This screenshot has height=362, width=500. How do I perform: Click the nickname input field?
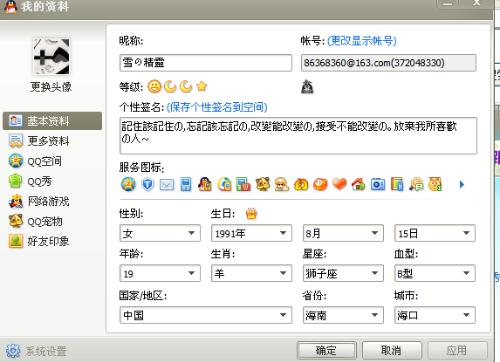tap(206, 63)
